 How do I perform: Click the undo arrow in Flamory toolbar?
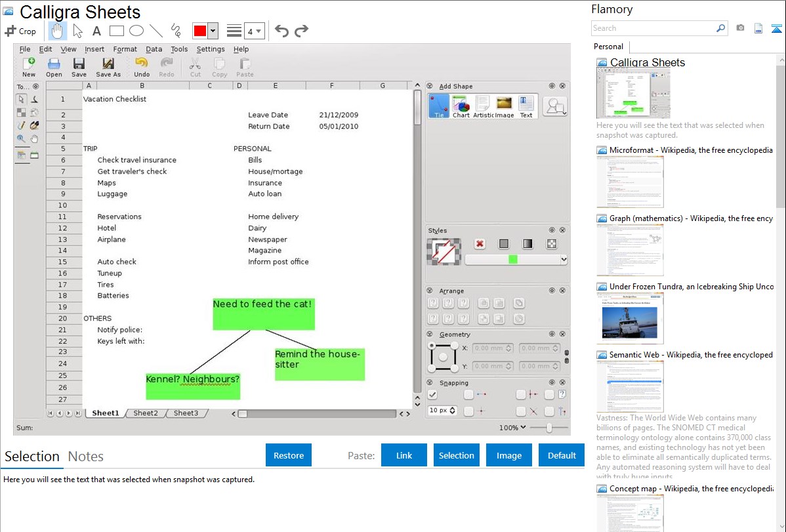point(281,31)
